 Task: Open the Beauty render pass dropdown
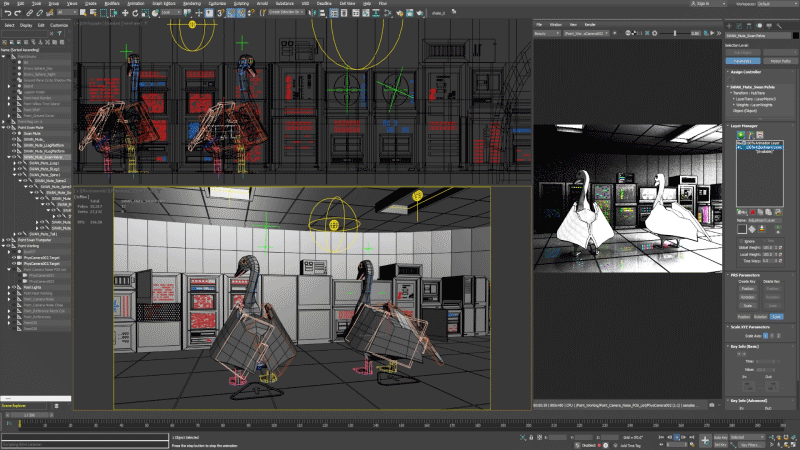pyautogui.click(x=548, y=32)
